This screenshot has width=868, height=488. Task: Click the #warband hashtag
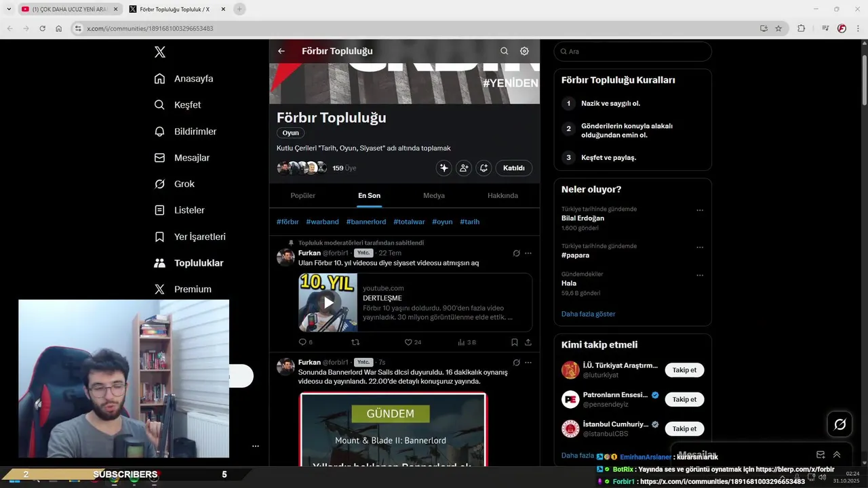coord(322,222)
